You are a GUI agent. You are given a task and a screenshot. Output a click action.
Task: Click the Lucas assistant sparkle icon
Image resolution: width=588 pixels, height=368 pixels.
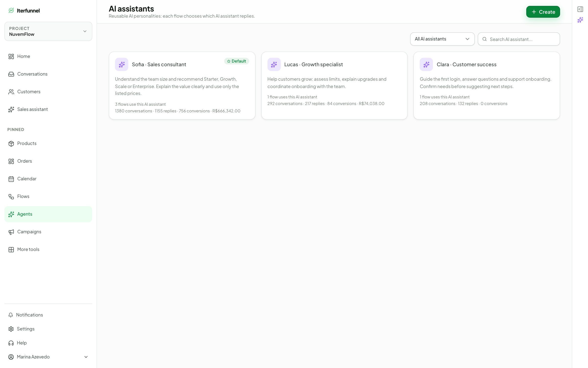(x=274, y=65)
